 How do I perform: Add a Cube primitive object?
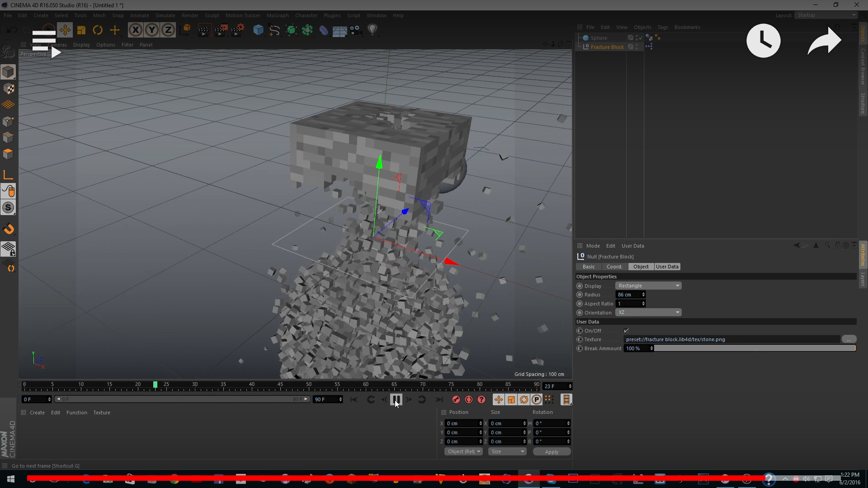(x=258, y=30)
